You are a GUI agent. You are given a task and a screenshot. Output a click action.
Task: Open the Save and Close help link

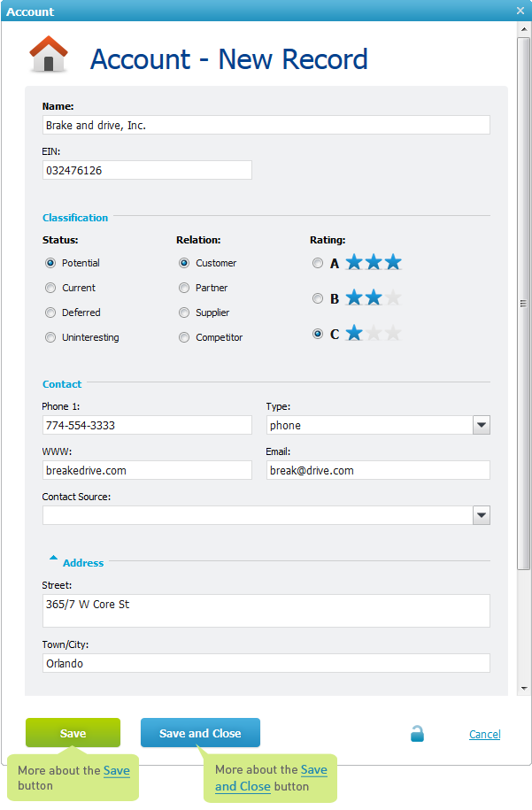[271, 778]
